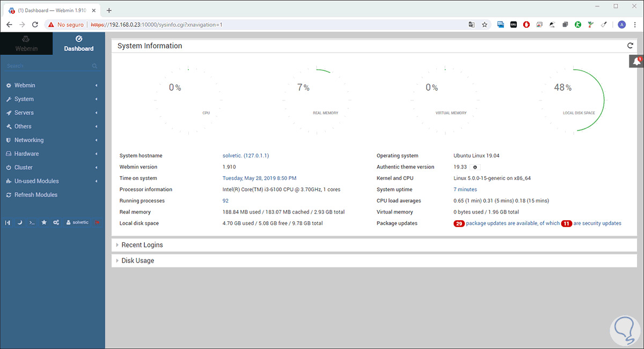Viewport: 644px width, 349px height.
Task: Open the 11 security updates link
Action: [591, 223]
